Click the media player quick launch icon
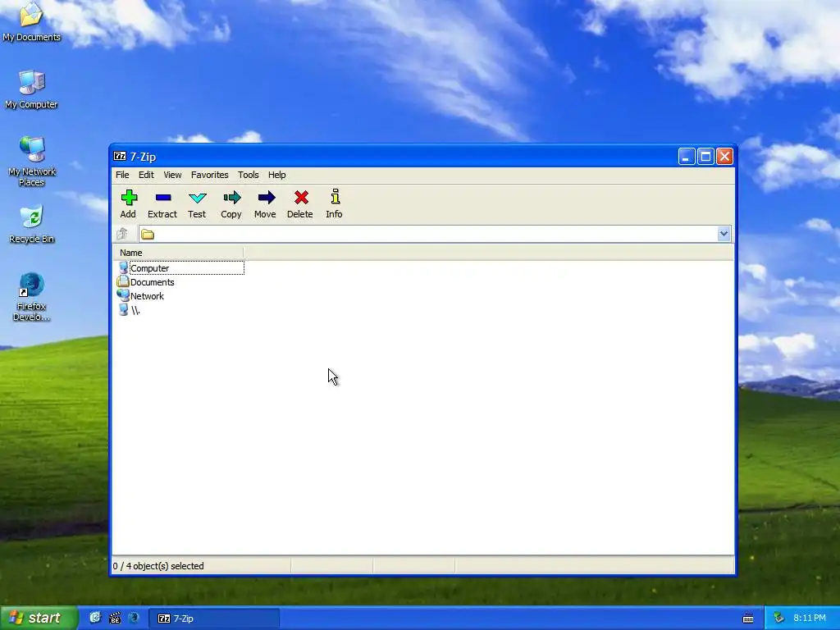 click(115, 618)
